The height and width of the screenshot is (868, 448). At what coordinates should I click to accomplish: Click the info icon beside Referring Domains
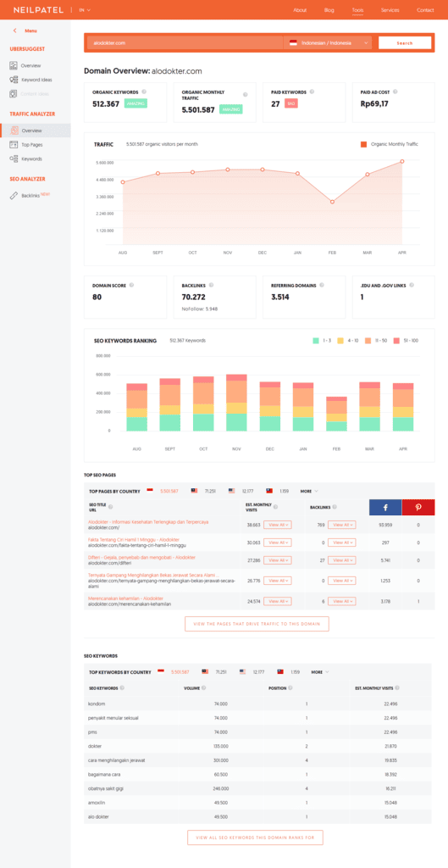[x=322, y=286]
